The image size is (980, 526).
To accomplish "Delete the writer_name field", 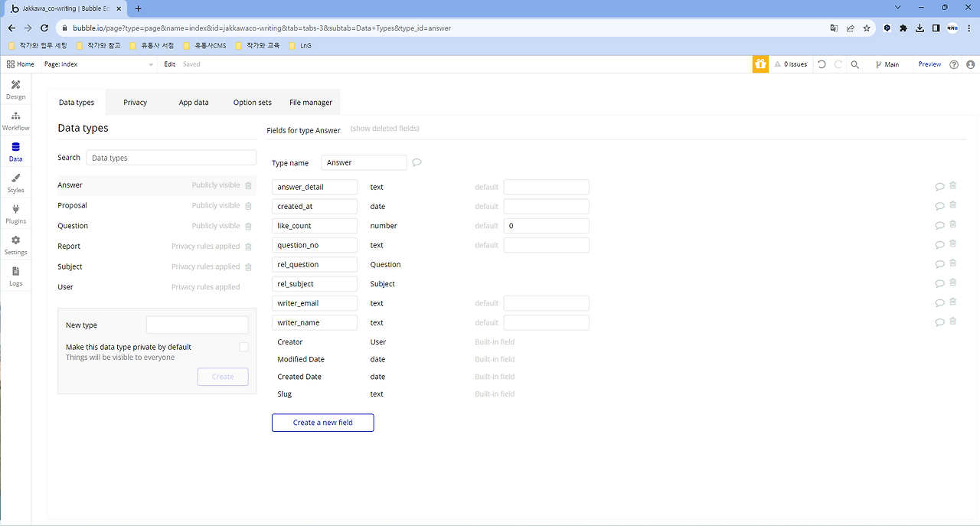I will tap(953, 322).
